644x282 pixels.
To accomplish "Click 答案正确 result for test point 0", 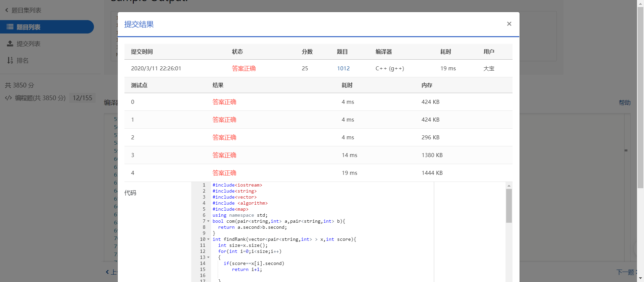I will (224, 102).
